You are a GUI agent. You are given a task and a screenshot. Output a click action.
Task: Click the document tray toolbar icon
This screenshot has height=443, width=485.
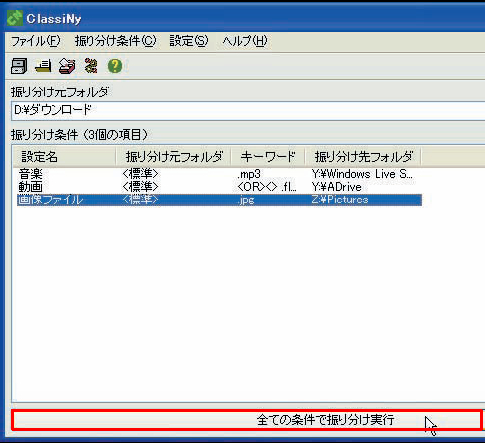(43, 66)
